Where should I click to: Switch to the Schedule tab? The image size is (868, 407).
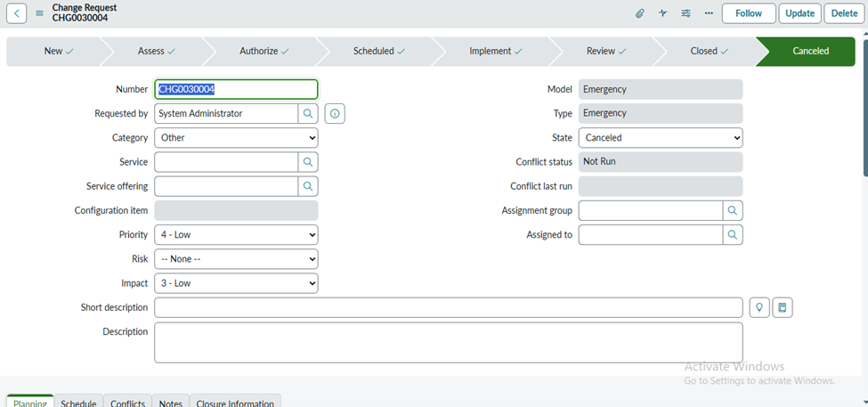click(78, 403)
